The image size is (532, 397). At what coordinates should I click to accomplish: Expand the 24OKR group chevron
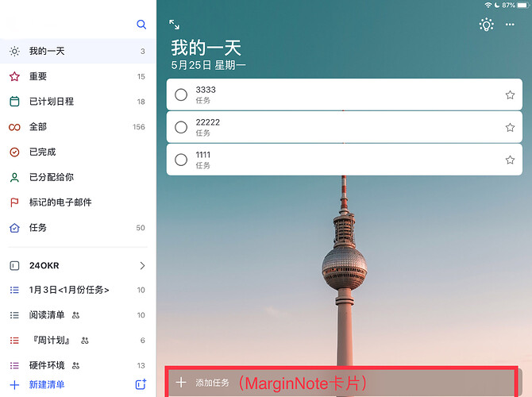(142, 266)
